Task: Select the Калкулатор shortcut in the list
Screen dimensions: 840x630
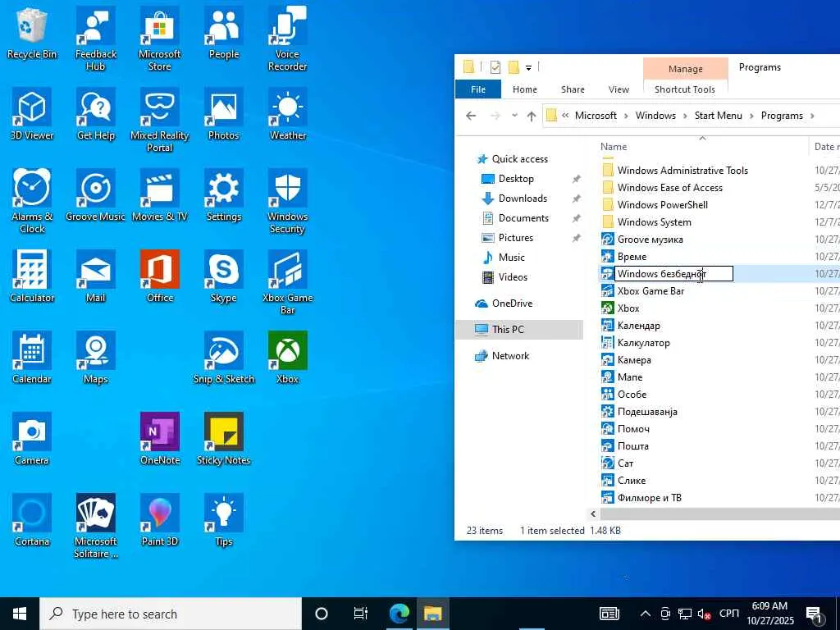Action: click(643, 343)
